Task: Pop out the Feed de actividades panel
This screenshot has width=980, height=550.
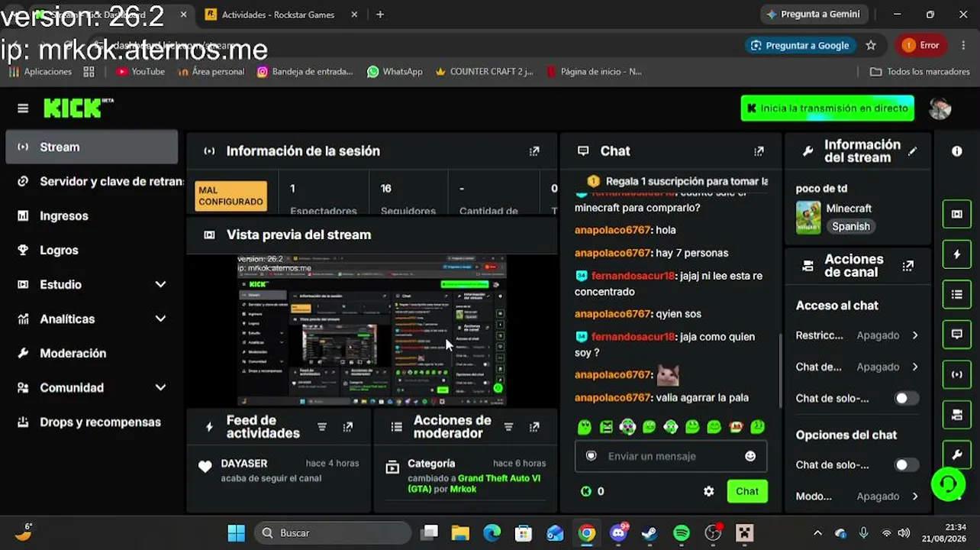Action: 348,427
